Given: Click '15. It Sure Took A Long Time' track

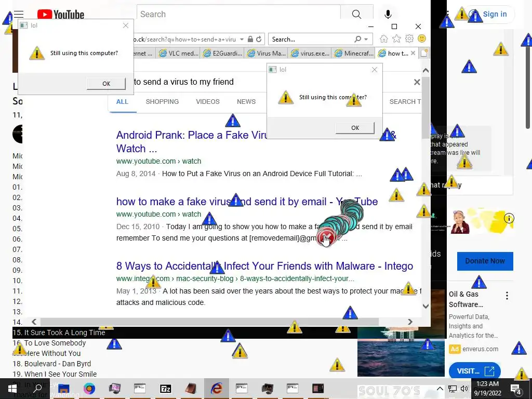Looking at the screenshot, I should 59,332.
